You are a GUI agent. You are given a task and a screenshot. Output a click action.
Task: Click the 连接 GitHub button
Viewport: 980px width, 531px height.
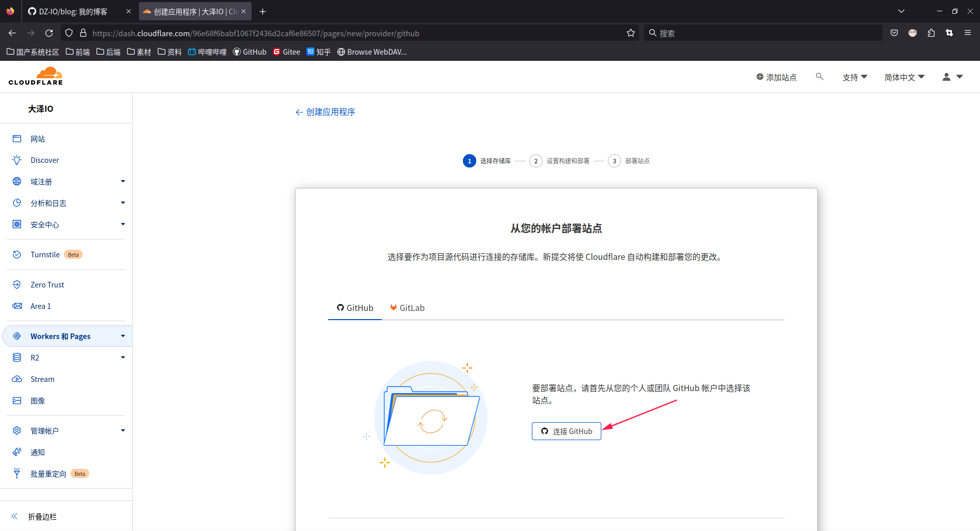(566, 431)
